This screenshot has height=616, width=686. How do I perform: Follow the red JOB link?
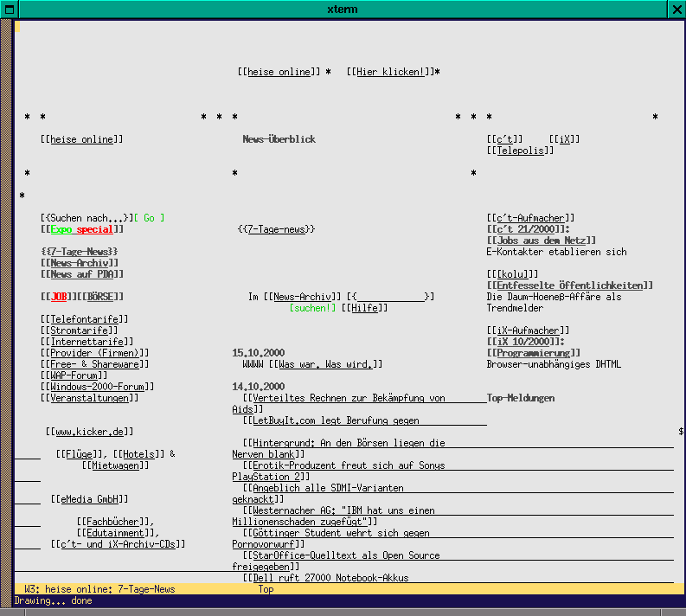pos(59,297)
